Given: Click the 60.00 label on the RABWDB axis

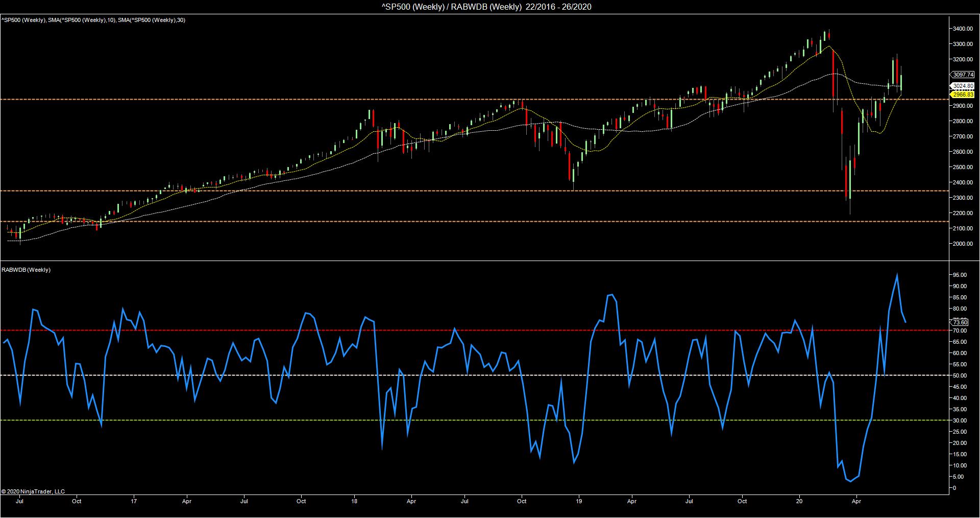Looking at the screenshot, I should coord(960,353).
